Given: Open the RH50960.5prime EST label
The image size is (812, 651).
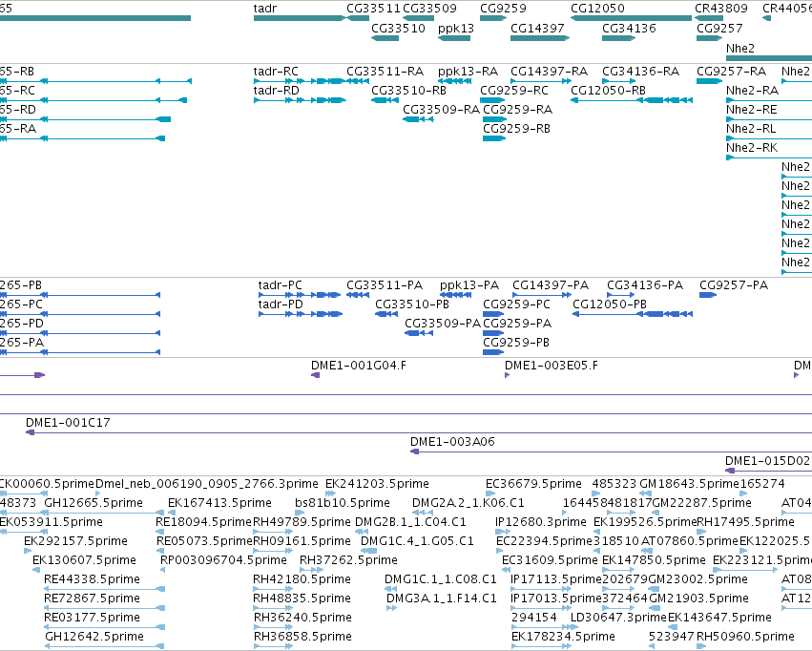Looking at the screenshot, I should coord(746,637).
